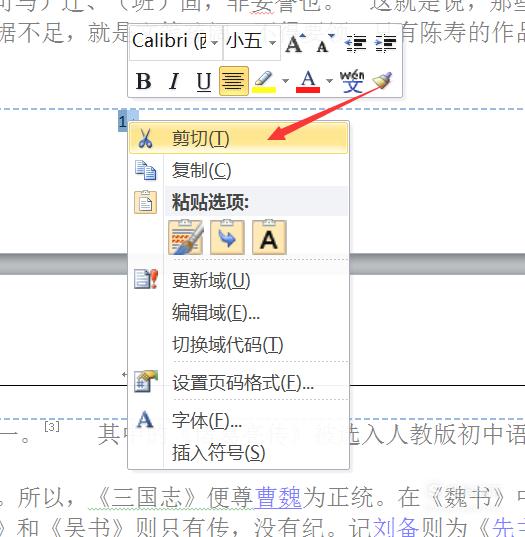Click the copy pages icon

pyautogui.click(x=146, y=170)
